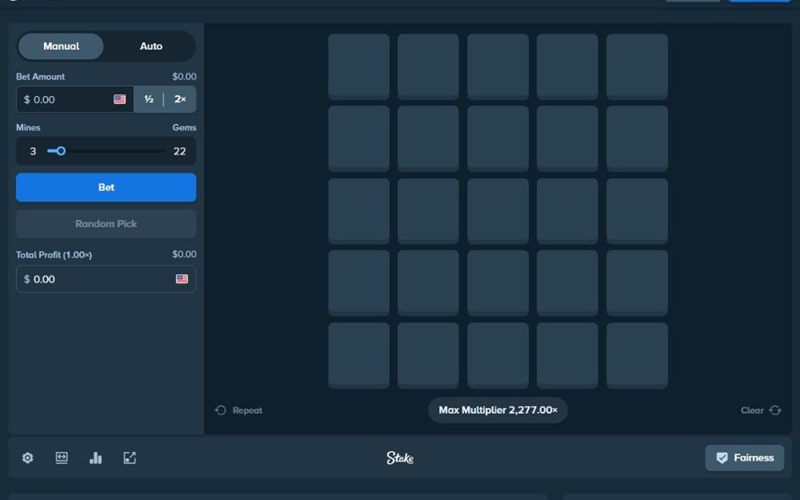Image resolution: width=800 pixels, height=500 pixels.
Task: Switch to the Auto tab
Action: [151, 46]
